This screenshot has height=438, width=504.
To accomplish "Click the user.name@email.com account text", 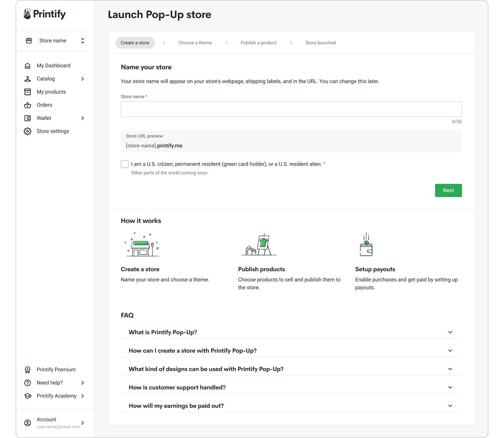I will [58, 427].
